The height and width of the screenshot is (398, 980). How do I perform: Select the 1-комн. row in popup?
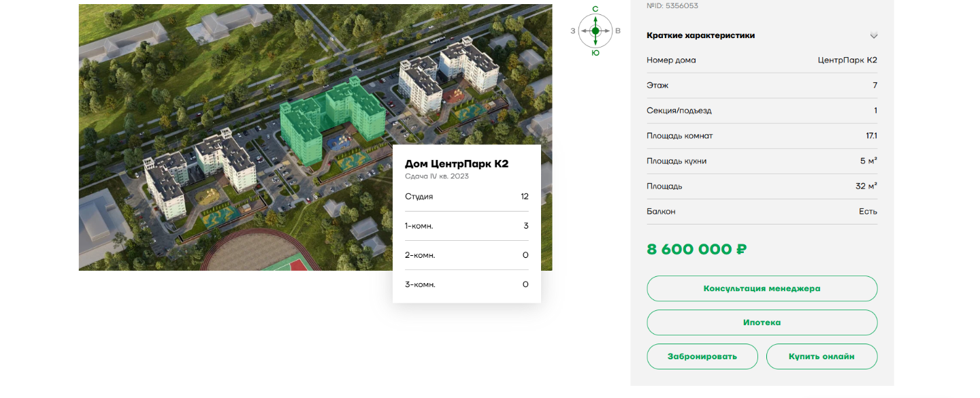point(466,226)
